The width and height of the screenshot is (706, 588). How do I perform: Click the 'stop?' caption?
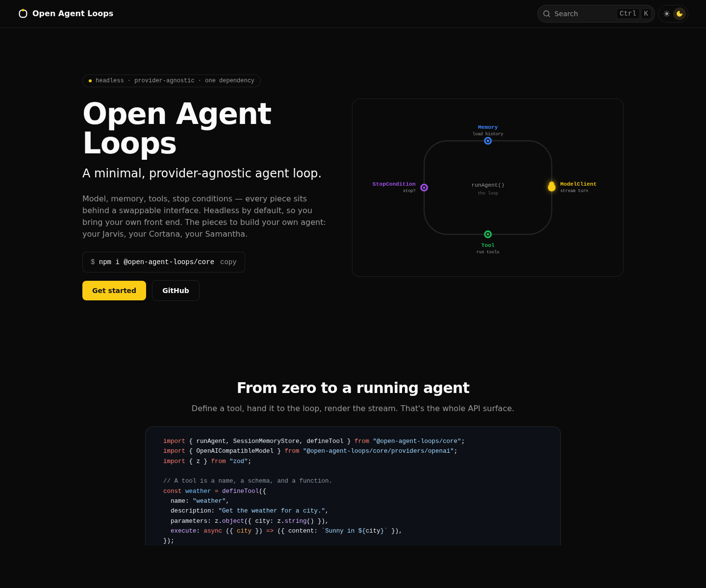[x=409, y=191]
